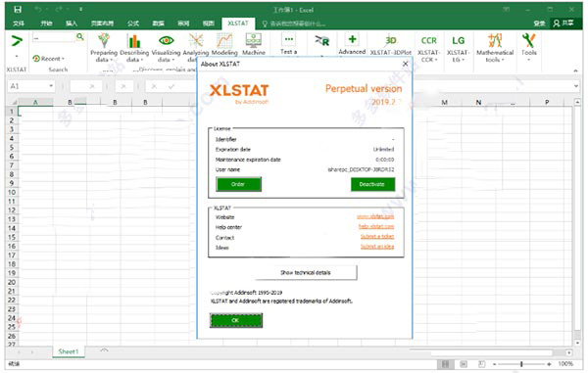The image size is (588, 373).
Task: Open the Website link in the dialog
Action: pyautogui.click(x=375, y=216)
